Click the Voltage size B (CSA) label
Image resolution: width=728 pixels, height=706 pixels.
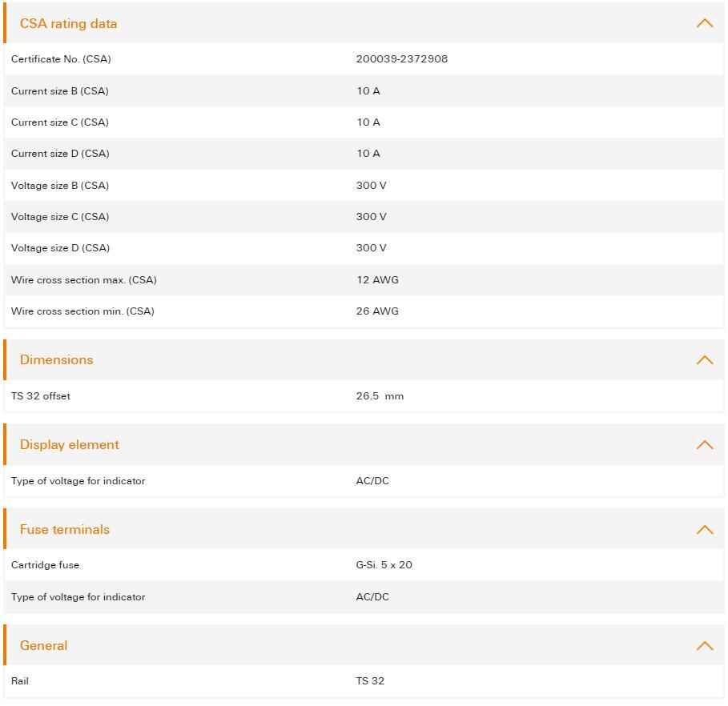click(x=60, y=186)
